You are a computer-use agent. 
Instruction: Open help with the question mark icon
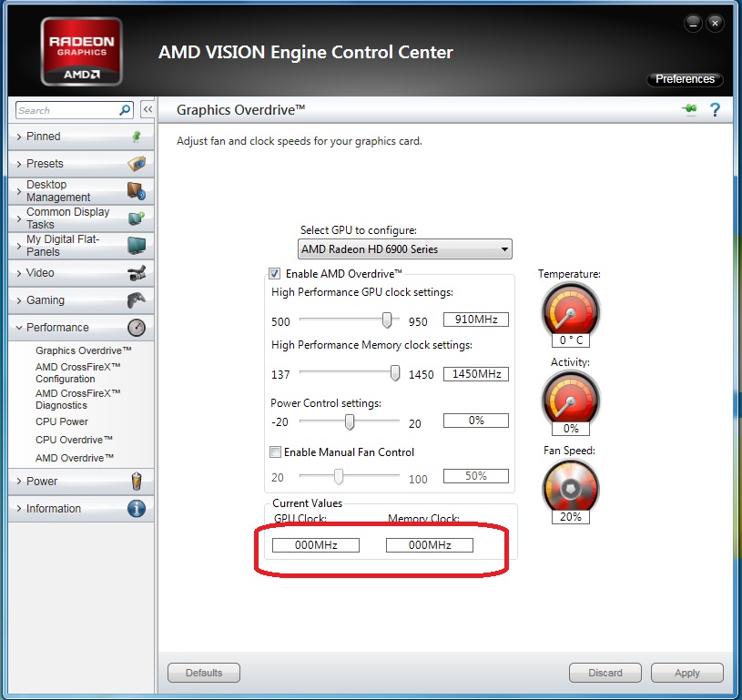coord(715,110)
